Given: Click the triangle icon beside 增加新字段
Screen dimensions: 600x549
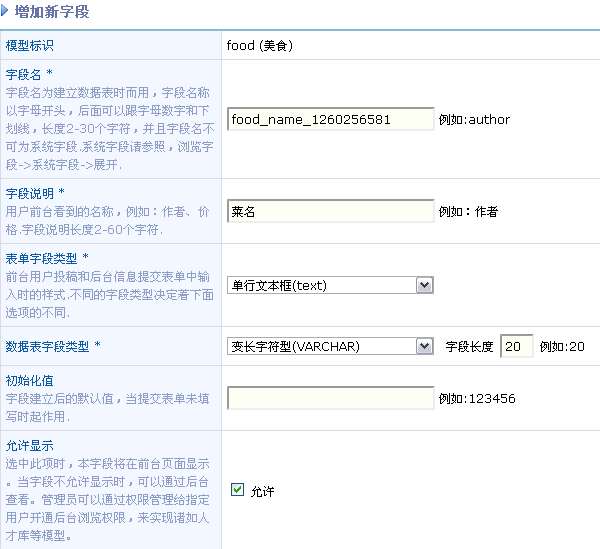Looking at the screenshot, I should [6, 12].
